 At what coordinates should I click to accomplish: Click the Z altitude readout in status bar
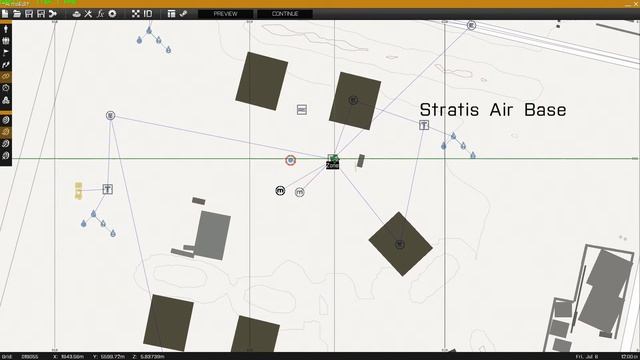coord(148,356)
